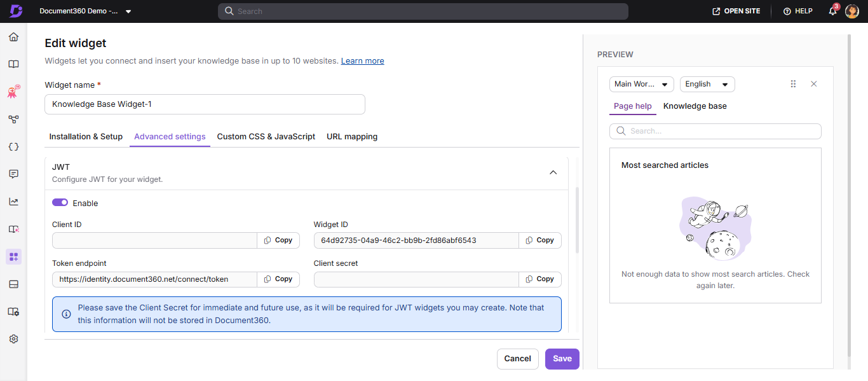The width and height of the screenshot is (868, 381).
Task: Click the preview search magnifier icon
Action: tap(621, 131)
